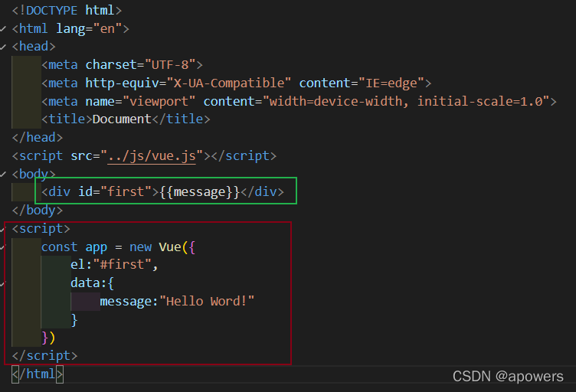Click the el:"#first" property line
The height and width of the screenshot is (392, 576).
[114, 265]
